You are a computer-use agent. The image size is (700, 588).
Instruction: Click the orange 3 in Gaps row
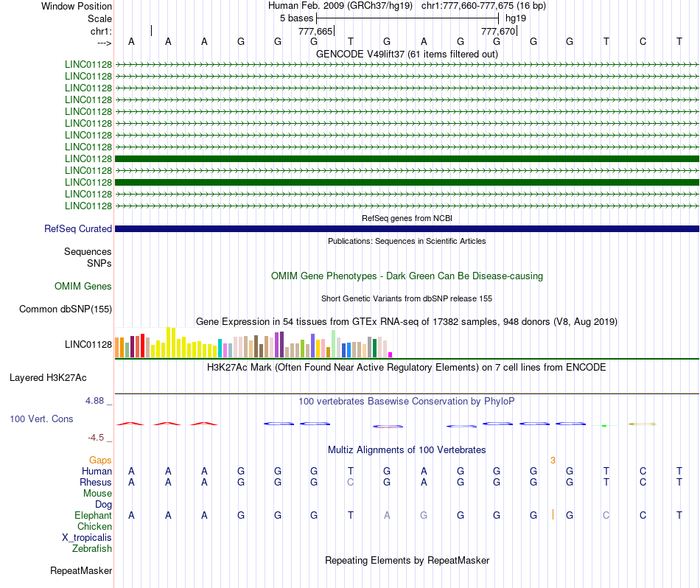click(x=553, y=461)
